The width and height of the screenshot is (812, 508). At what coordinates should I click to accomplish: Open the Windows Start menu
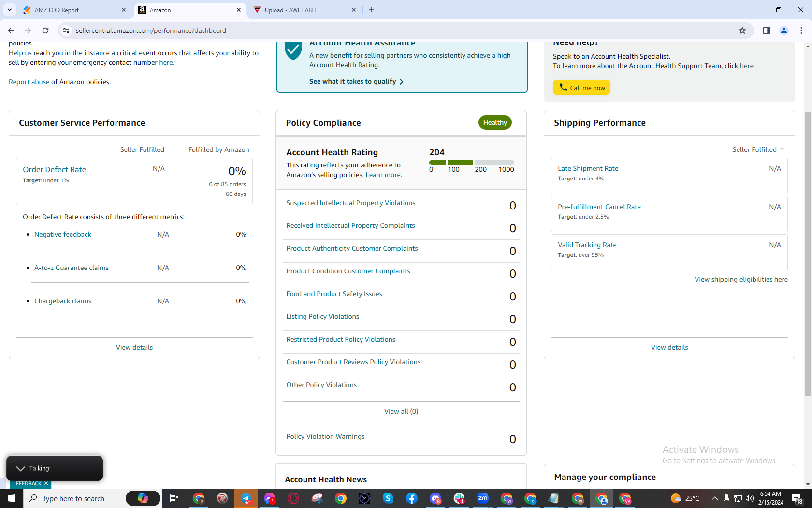point(12,498)
